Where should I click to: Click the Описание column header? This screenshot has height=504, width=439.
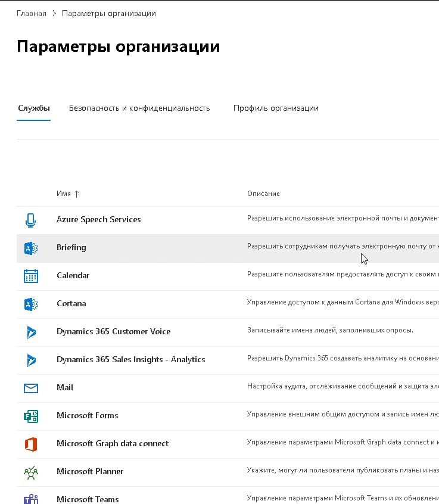pos(263,194)
